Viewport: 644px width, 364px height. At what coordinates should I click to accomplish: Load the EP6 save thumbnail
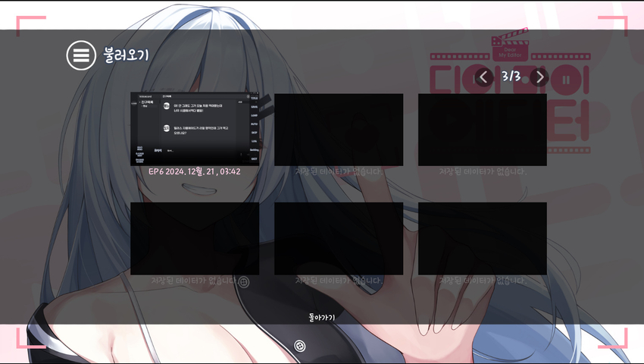pyautogui.click(x=195, y=129)
